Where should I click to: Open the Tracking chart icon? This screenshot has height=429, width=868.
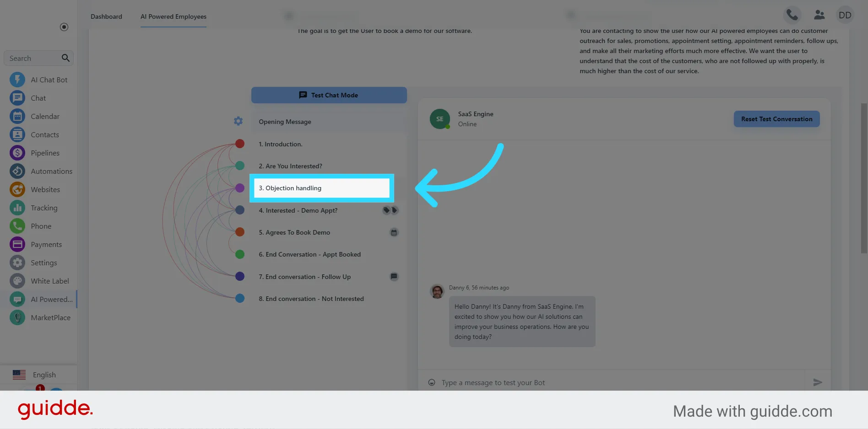(17, 208)
